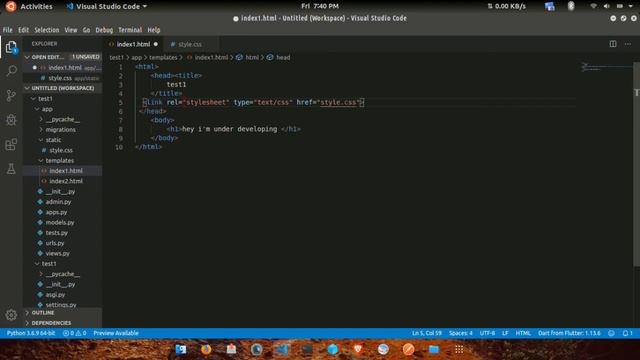The width and height of the screenshot is (640, 360).
Task: Open the Search view magnifier icon
Action: coord(11,71)
